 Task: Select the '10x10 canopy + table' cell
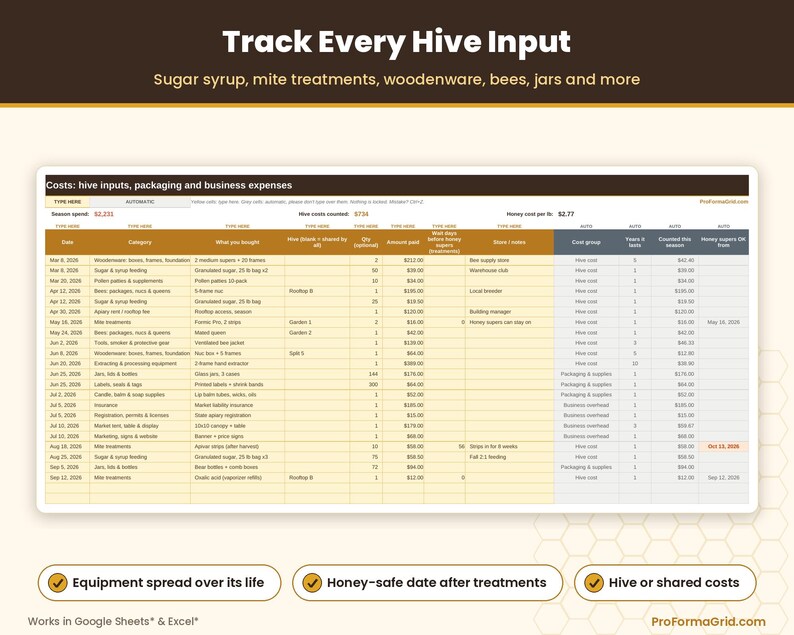(237, 426)
